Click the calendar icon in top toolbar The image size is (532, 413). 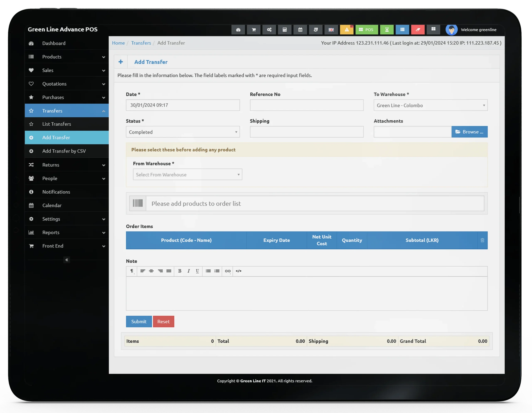point(300,29)
